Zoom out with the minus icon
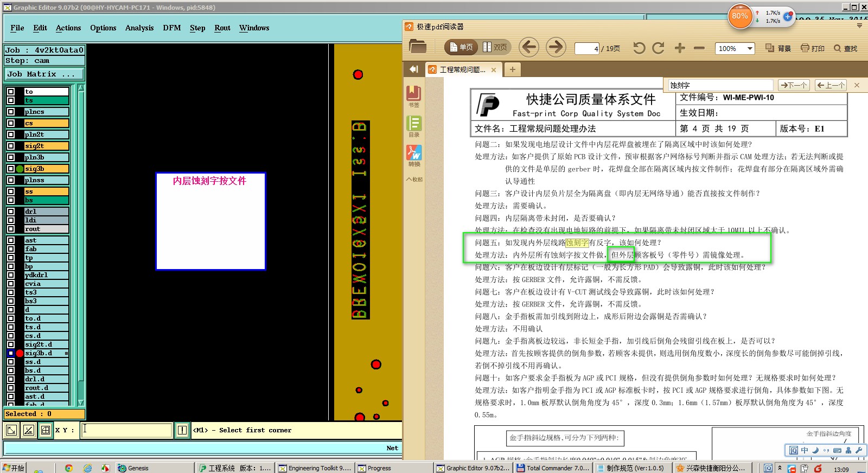The height and width of the screenshot is (473, 868). [x=699, y=48]
